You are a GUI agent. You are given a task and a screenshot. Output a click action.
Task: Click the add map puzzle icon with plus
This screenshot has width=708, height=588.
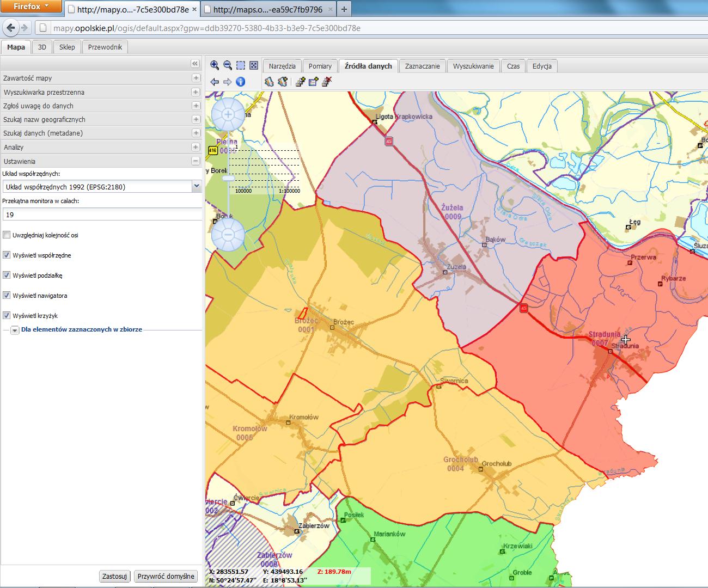282,82
